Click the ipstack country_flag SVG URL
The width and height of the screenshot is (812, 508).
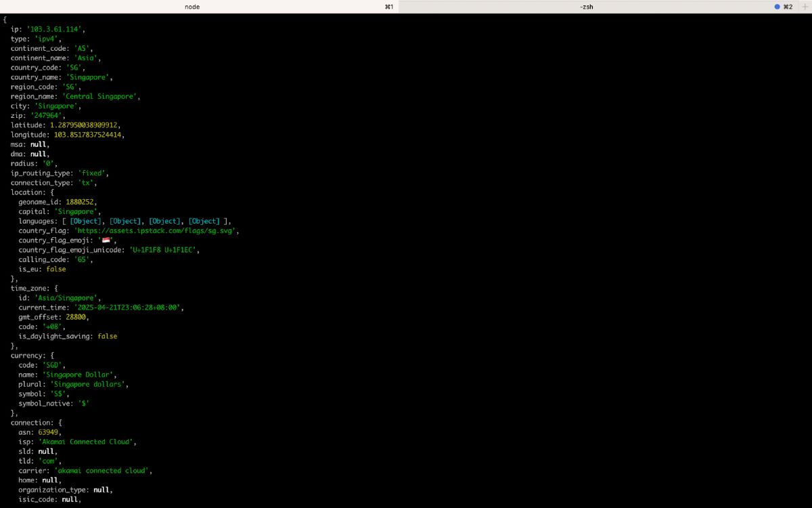pos(156,231)
